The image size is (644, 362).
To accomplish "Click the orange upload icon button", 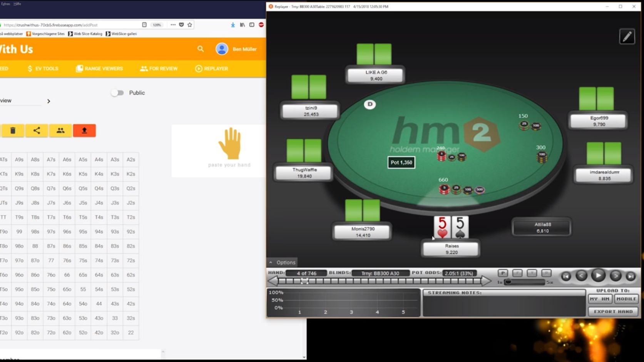I will (84, 130).
